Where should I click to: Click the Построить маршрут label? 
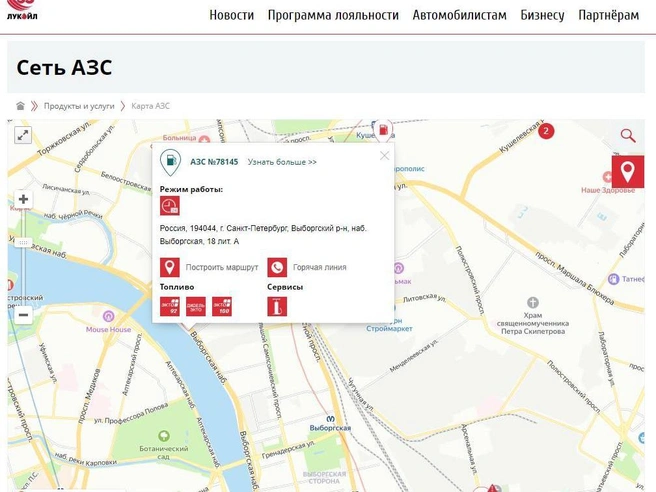(x=222, y=267)
